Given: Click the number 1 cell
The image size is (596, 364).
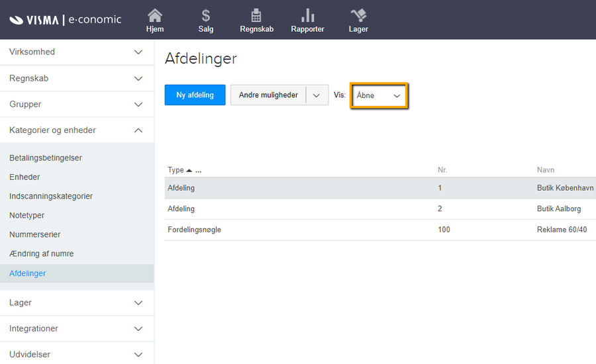Looking at the screenshot, I should coord(440,188).
